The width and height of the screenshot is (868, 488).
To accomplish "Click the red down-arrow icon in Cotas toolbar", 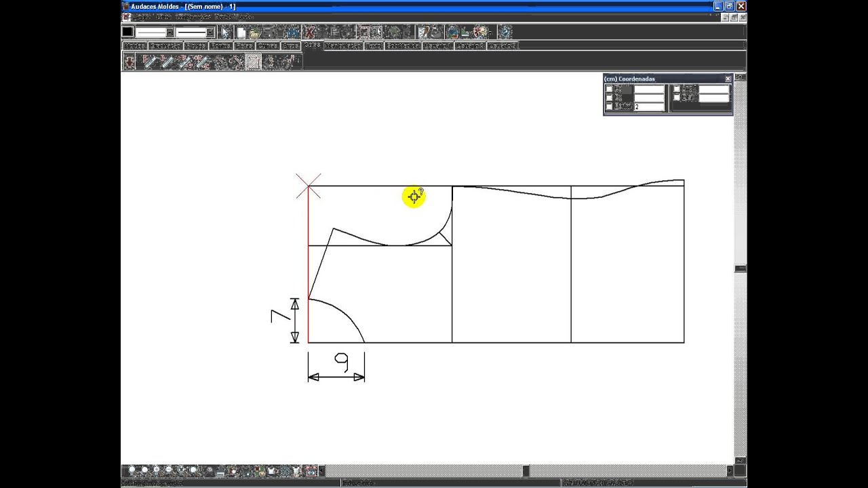I will pos(130,62).
